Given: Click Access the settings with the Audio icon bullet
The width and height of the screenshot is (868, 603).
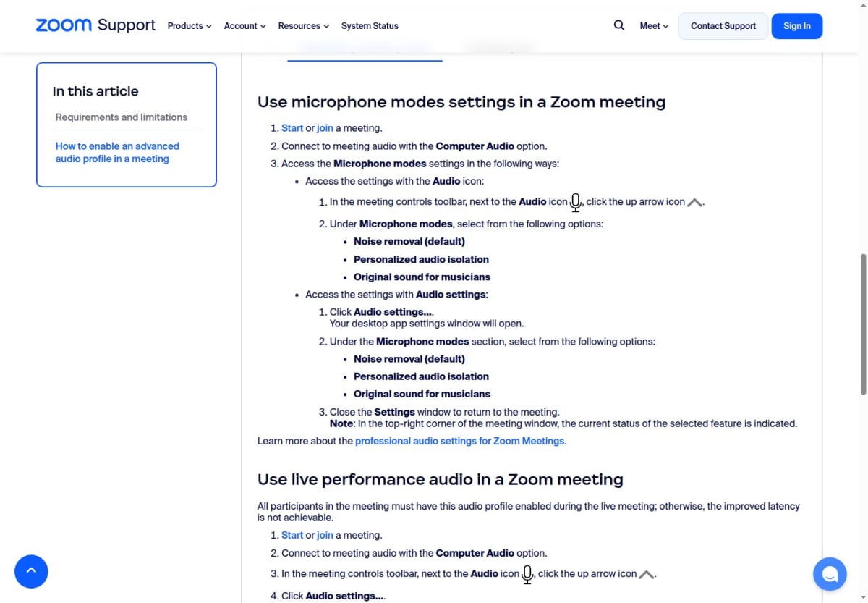Looking at the screenshot, I should click(x=395, y=181).
